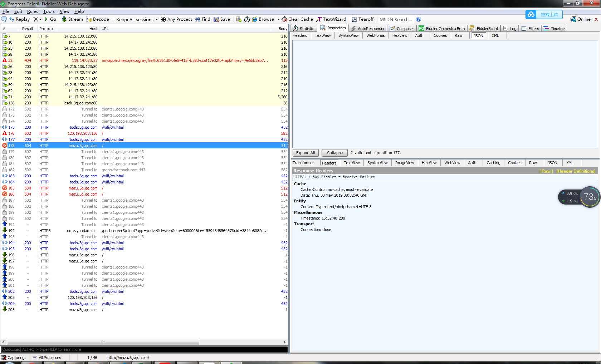Toggle the Decode toolbar icon
This screenshot has width=601, height=364.
coord(98,19)
